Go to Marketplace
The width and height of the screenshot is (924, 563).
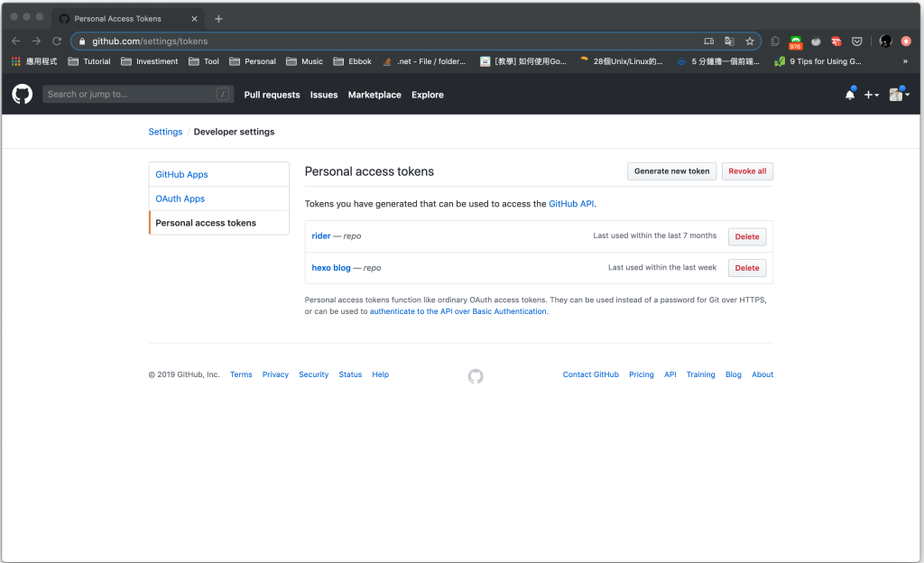click(x=374, y=95)
